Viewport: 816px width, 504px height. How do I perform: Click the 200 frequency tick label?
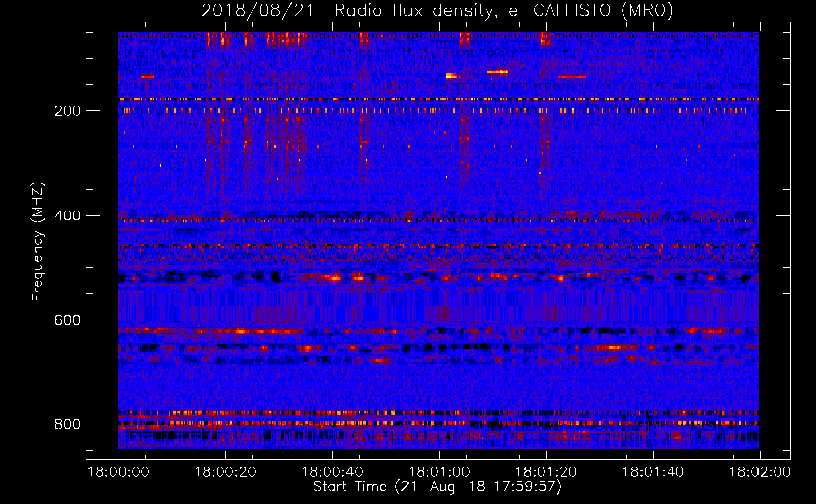click(68, 110)
